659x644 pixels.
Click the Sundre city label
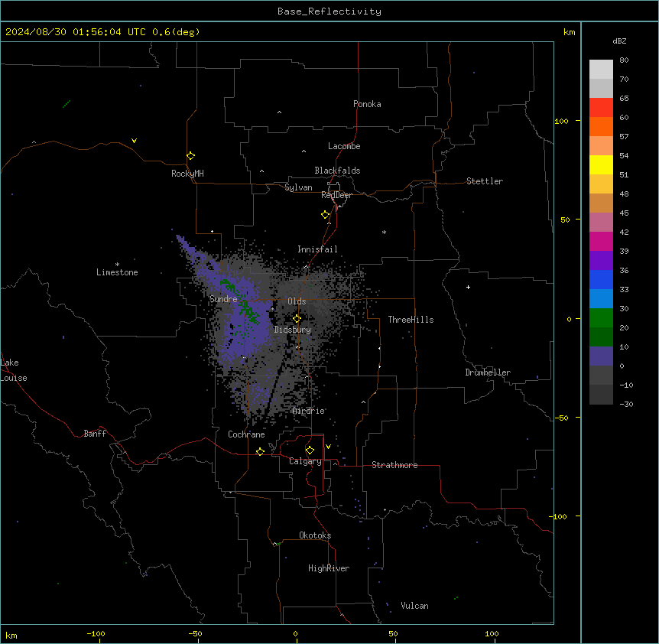(223, 299)
